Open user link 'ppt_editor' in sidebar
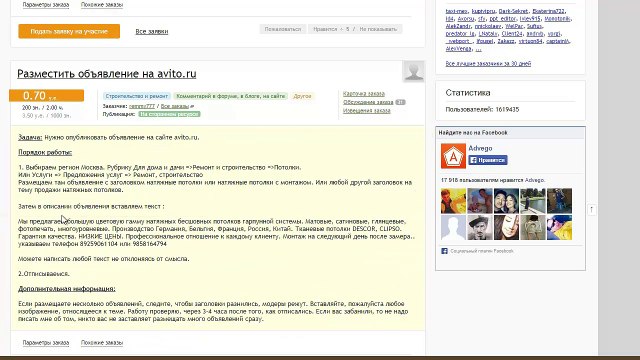The height and width of the screenshot is (360, 640). (x=502, y=19)
